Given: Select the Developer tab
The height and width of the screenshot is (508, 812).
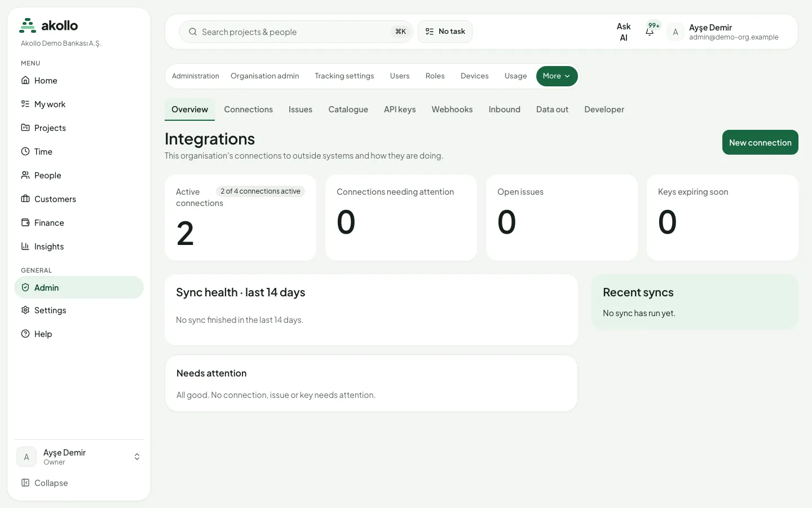Looking at the screenshot, I should click(x=604, y=110).
